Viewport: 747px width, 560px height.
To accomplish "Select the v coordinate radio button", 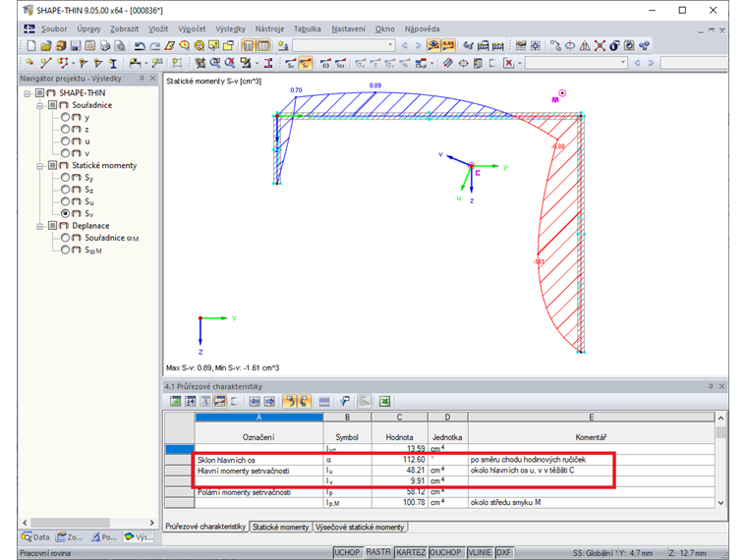I will click(x=65, y=153).
